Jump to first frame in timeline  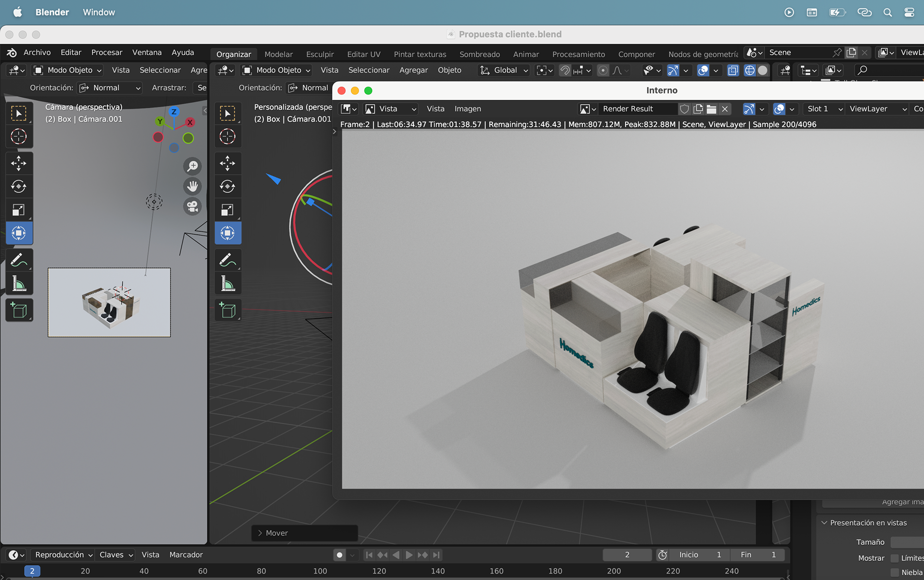(x=369, y=555)
